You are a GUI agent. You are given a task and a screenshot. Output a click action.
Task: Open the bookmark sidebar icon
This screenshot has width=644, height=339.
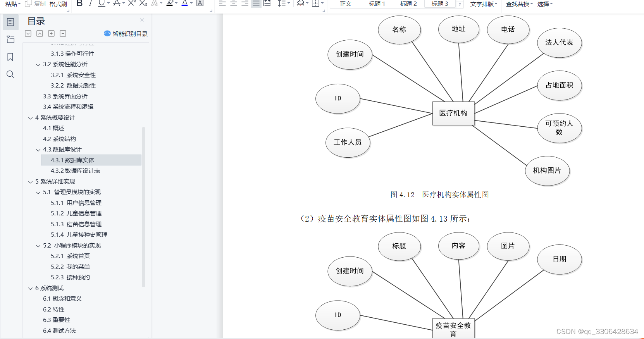click(x=10, y=57)
